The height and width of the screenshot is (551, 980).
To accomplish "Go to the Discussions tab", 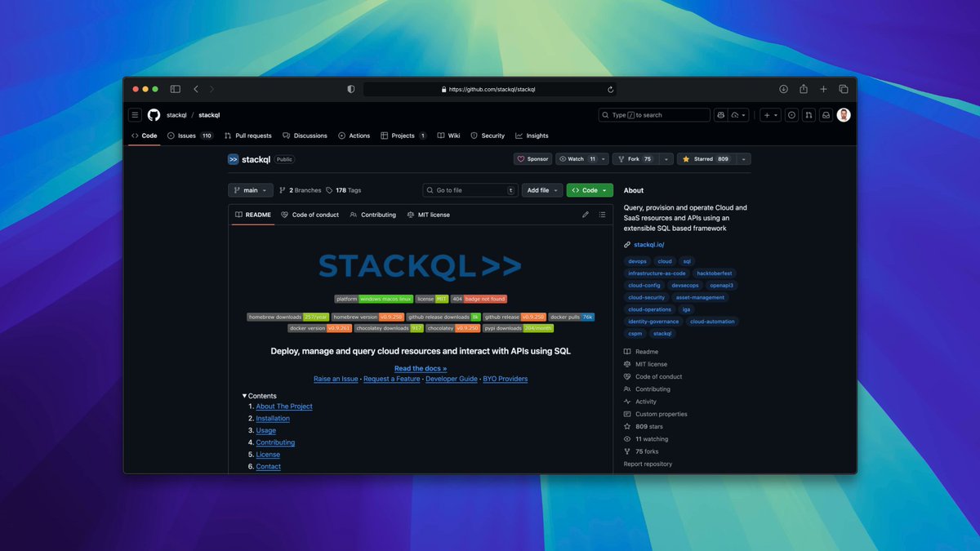I will [305, 136].
